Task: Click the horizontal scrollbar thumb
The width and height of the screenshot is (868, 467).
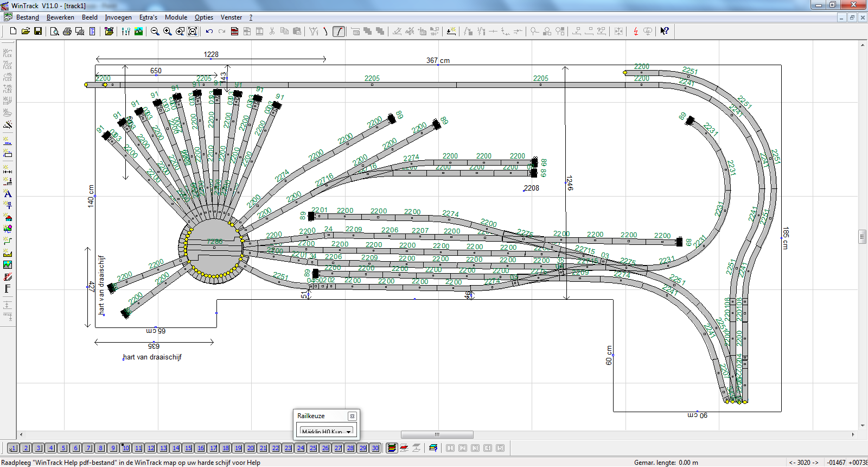Action: pyautogui.click(x=437, y=434)
